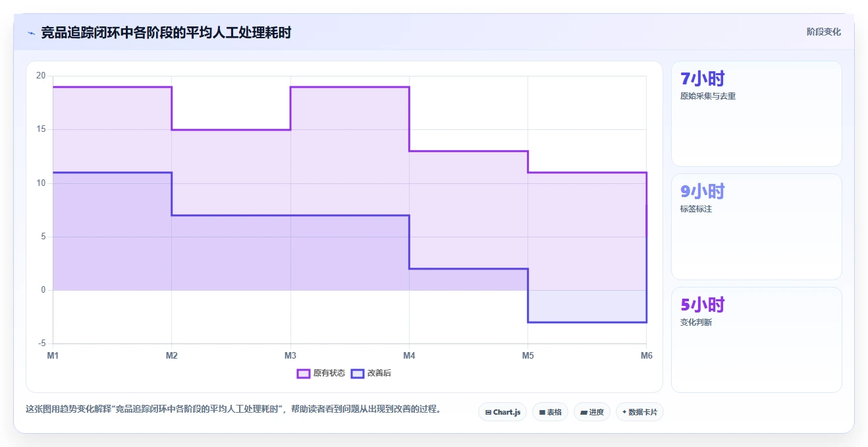Click the 数据卡片 tag button

pyautogui.click(x=639, y=412)
